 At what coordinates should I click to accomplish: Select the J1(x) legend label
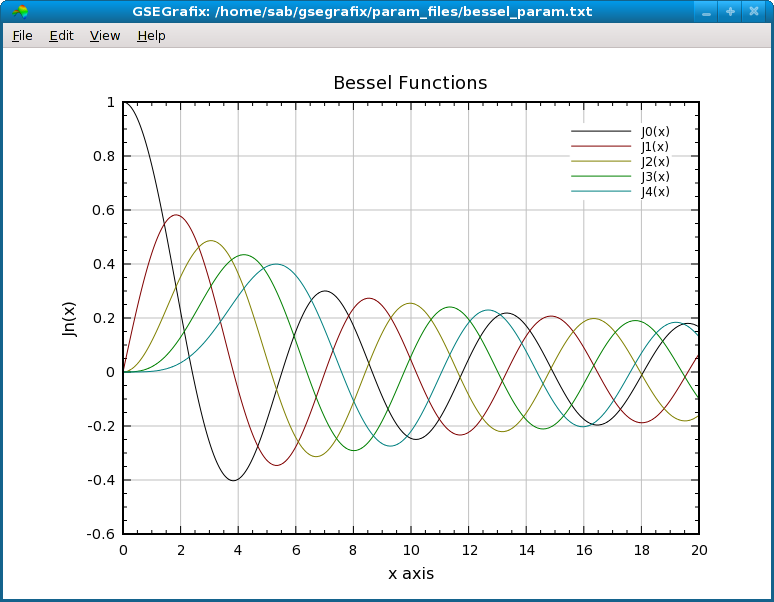[x=655, y=146]
